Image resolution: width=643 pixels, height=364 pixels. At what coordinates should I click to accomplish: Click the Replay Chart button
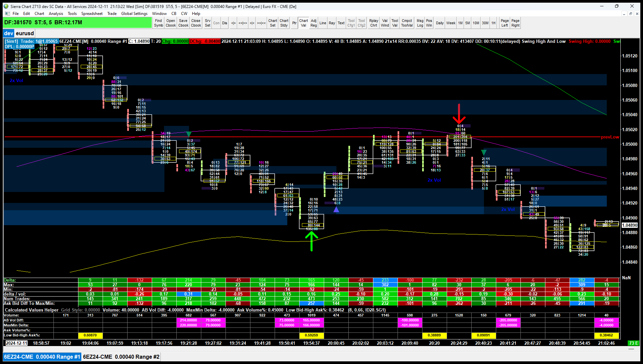click(x=373, y=23)
